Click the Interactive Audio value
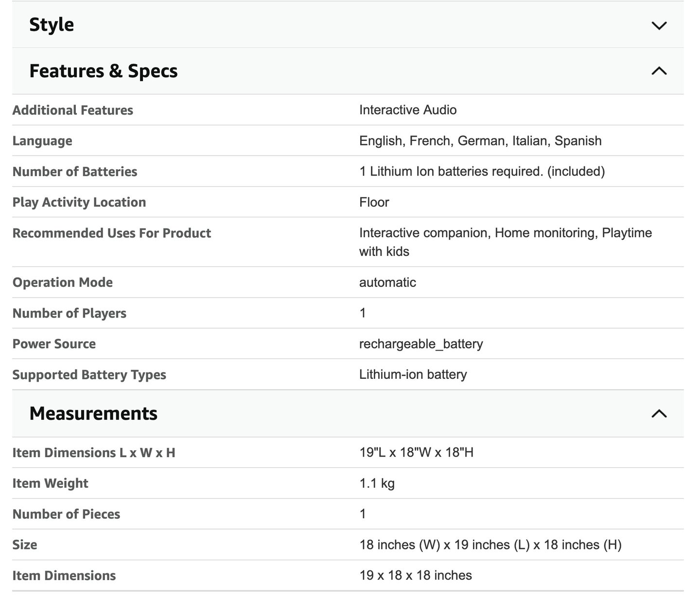The width and height of the screenshot is (700, 602). 408,110
